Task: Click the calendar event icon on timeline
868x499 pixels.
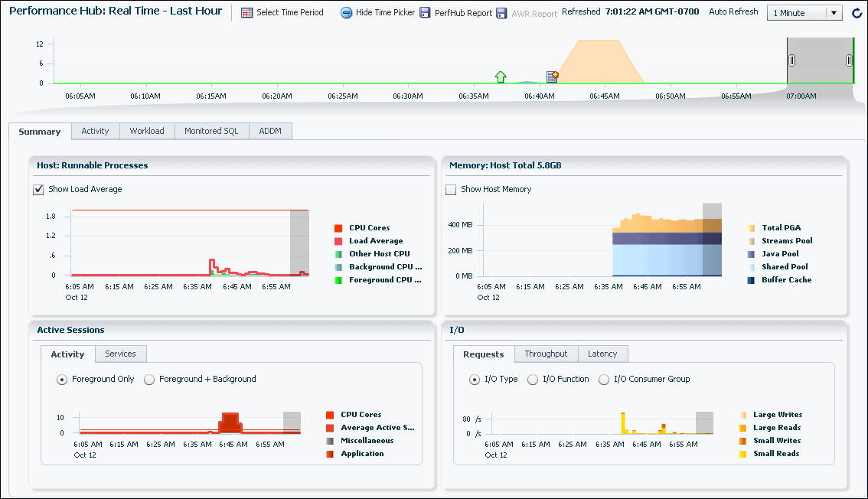Action: click(x=552, y=77)
